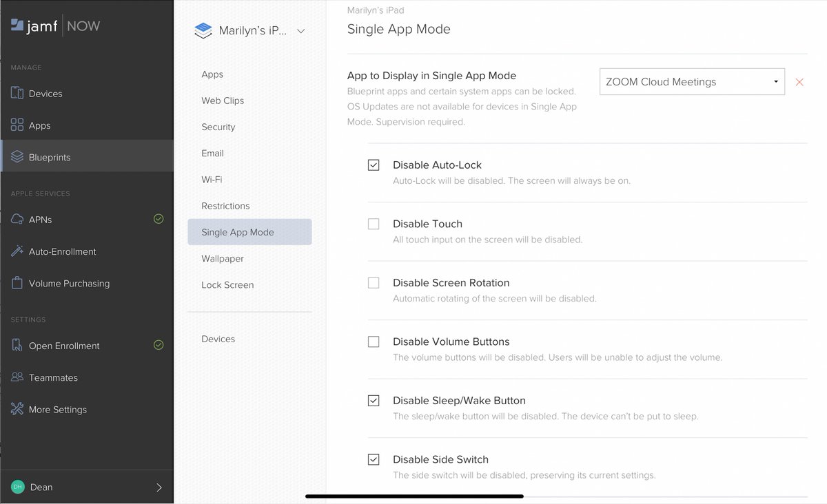The image size is (827, 504).
Task: Click the Jamf NOW logo
Action: click(55, 26)
